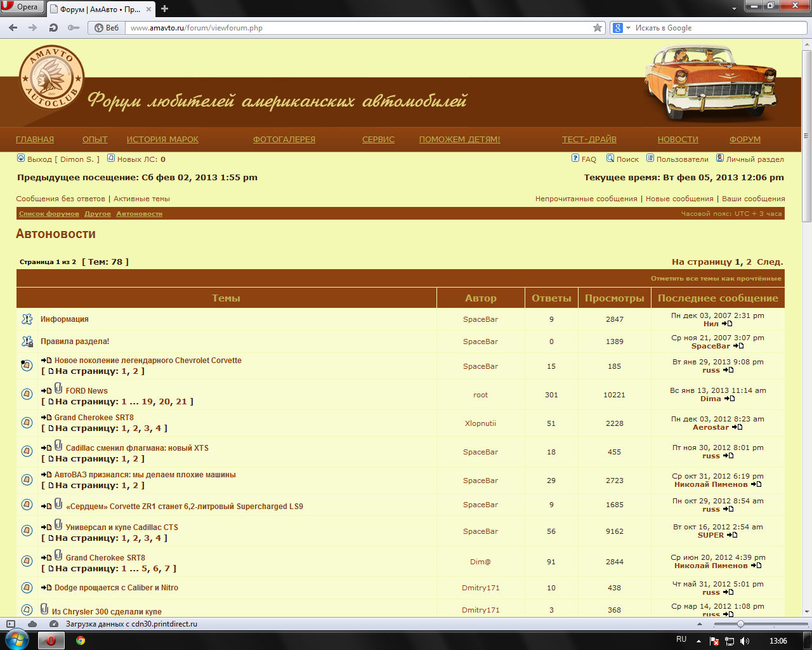
Task: Open the ФОТОГАЛЕРЕЯ navigation menu item
Action: (x=284, y=140)
